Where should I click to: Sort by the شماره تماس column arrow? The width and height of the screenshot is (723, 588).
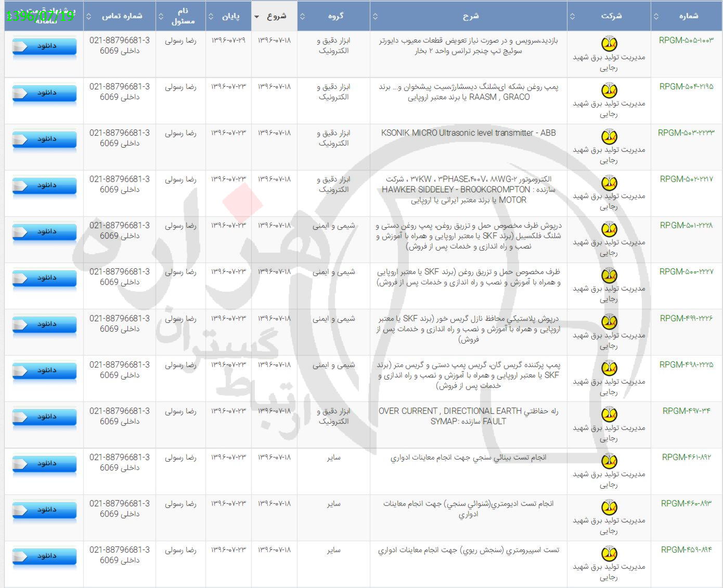pyautogui.click(x=88, y=16)
